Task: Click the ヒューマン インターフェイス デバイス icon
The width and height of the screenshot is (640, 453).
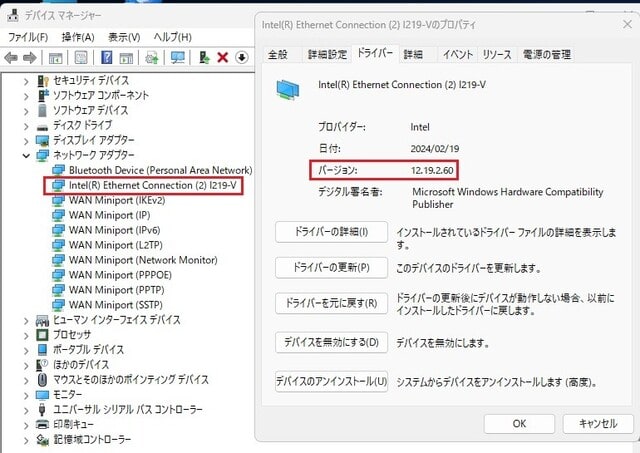Action: pos(42,320)
